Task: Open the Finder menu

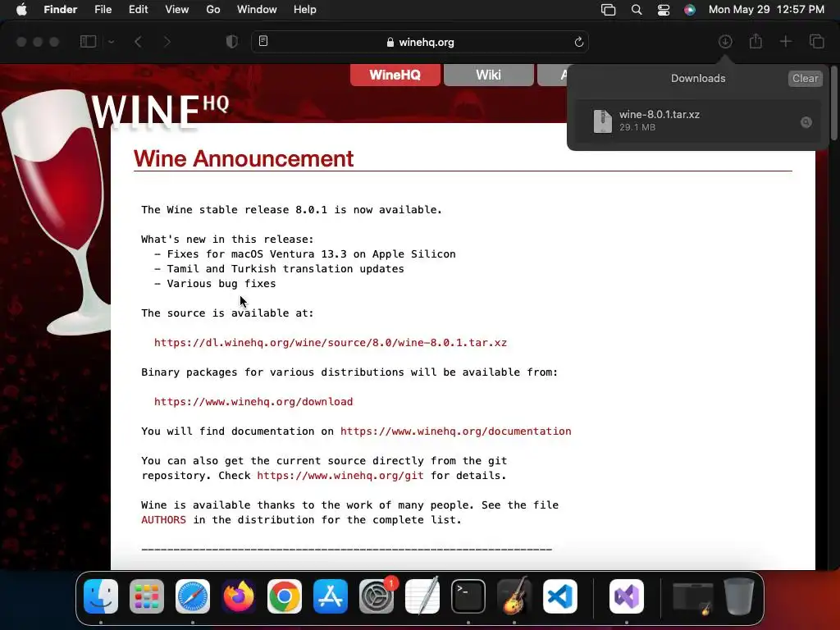Action: tap(61, 10)
